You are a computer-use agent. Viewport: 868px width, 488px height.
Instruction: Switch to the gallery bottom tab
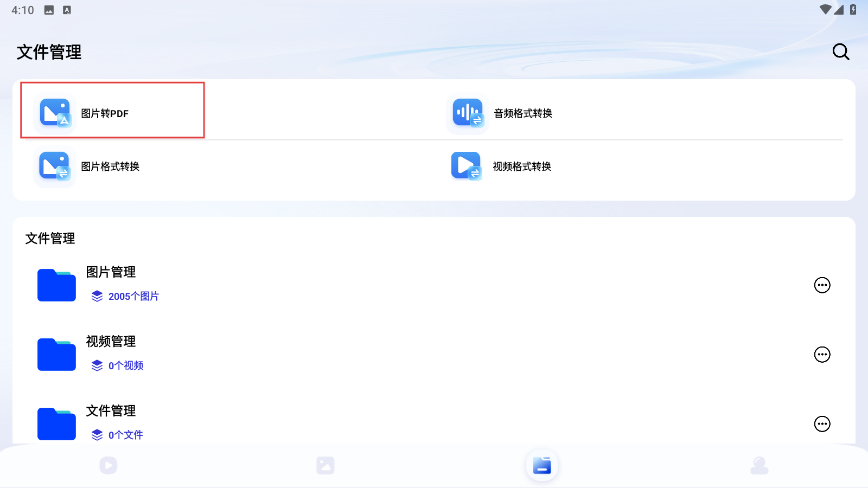coord(325,465)
